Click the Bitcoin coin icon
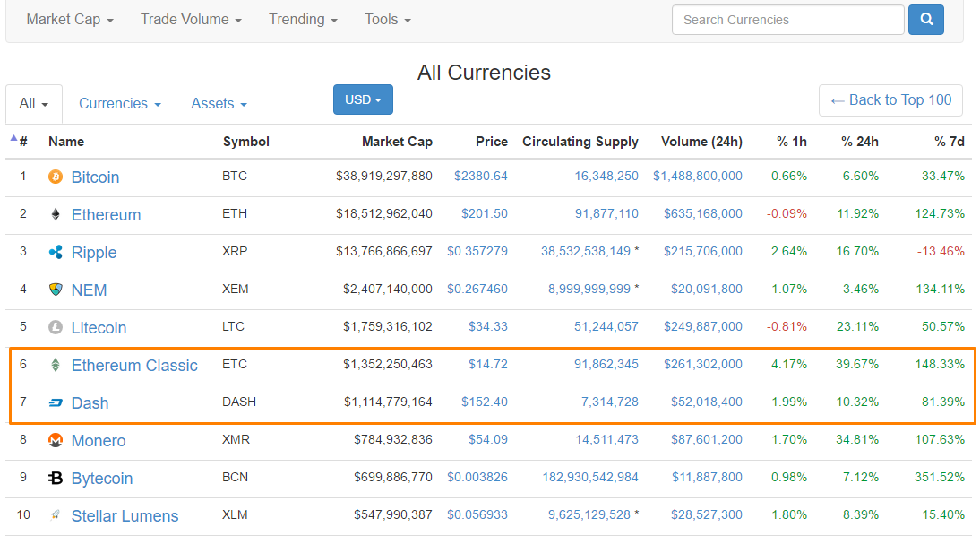The image size is (980, 536). point(56,177)
